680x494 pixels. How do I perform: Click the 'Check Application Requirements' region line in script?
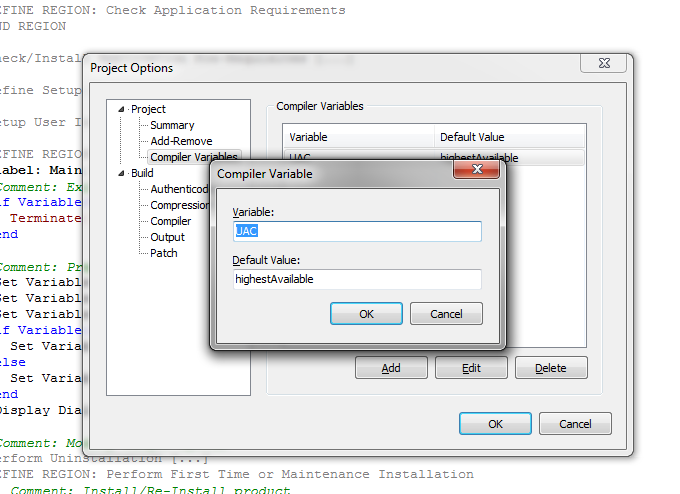[172, 10]
